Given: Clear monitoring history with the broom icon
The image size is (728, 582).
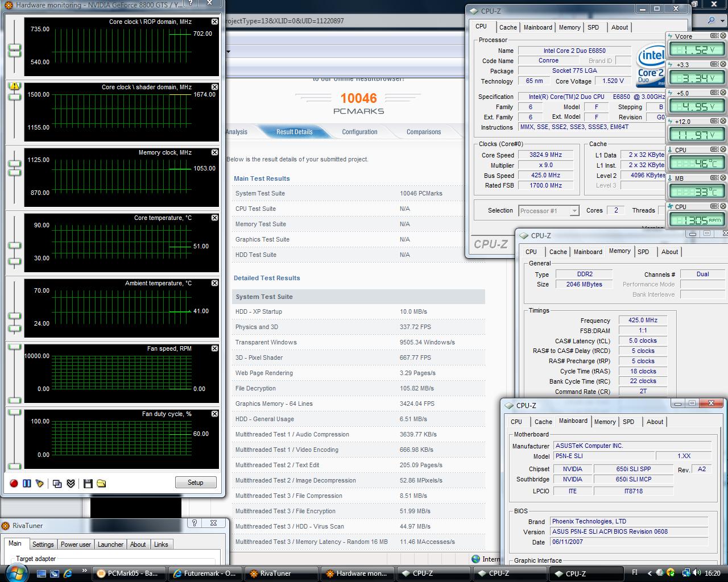Looking at the screenshot, I should pyautogui.click(x=39, y=484).
